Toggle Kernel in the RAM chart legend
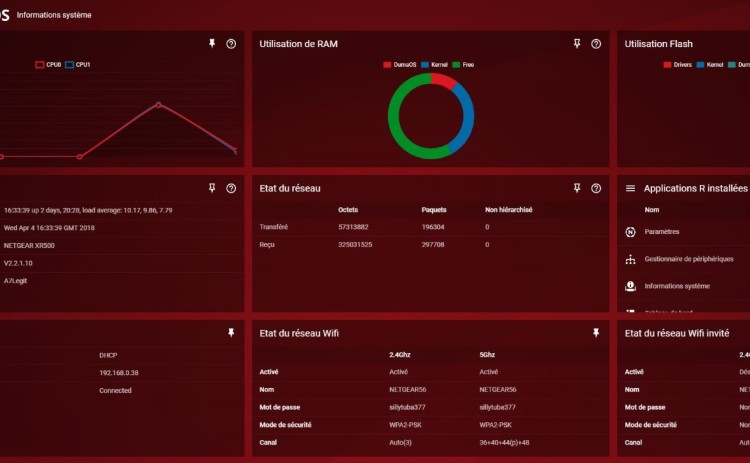The height and width of the screenshot is (463, 750). click(x=434, y=65)
